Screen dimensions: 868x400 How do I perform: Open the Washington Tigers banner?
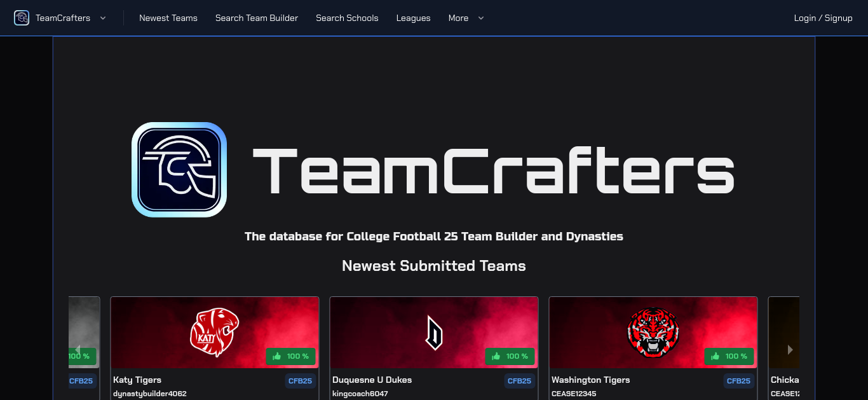point(653,333)
